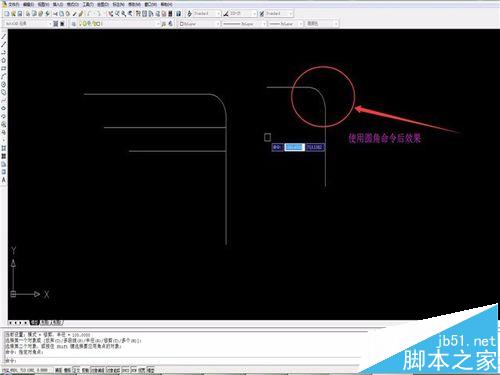Image resolution: width=500 pixels, height=375 pixels.
Task: Open the 格式 (Format) menu
Action: click(72, 5)
